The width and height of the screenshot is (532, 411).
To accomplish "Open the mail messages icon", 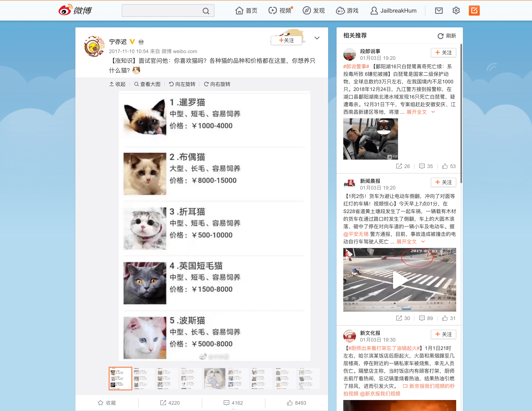I will point(439,11).
